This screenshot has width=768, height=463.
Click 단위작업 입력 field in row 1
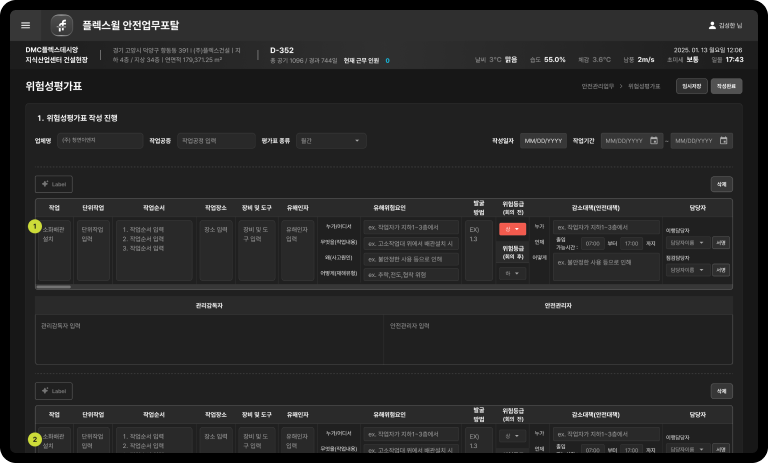(93, 250)
